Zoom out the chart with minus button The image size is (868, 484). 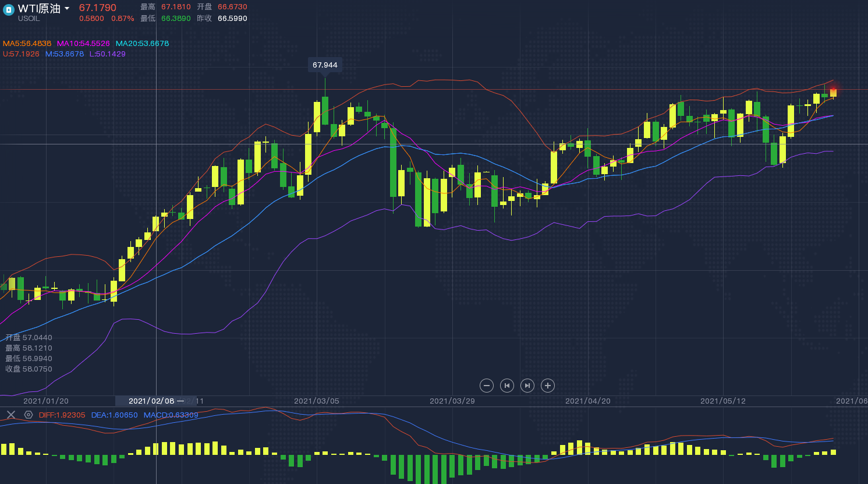[487, 386]
